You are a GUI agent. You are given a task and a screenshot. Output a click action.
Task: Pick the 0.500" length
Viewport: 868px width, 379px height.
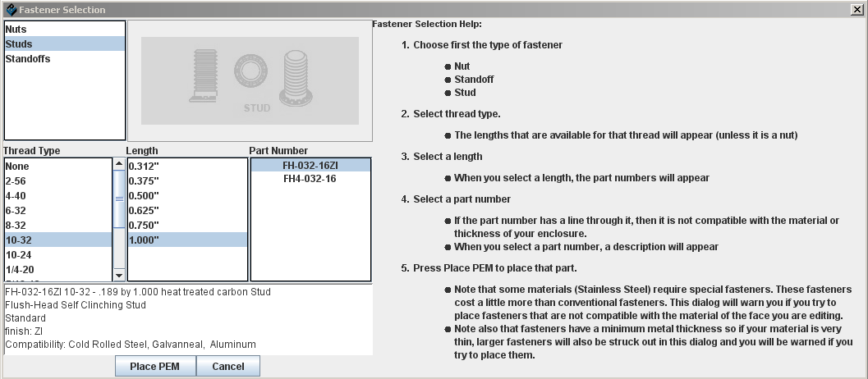143,195
